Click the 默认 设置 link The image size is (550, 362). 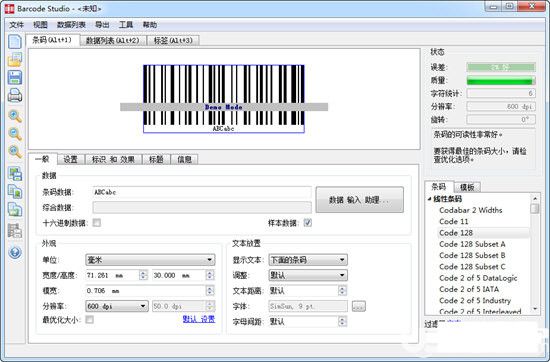(199, 319)
